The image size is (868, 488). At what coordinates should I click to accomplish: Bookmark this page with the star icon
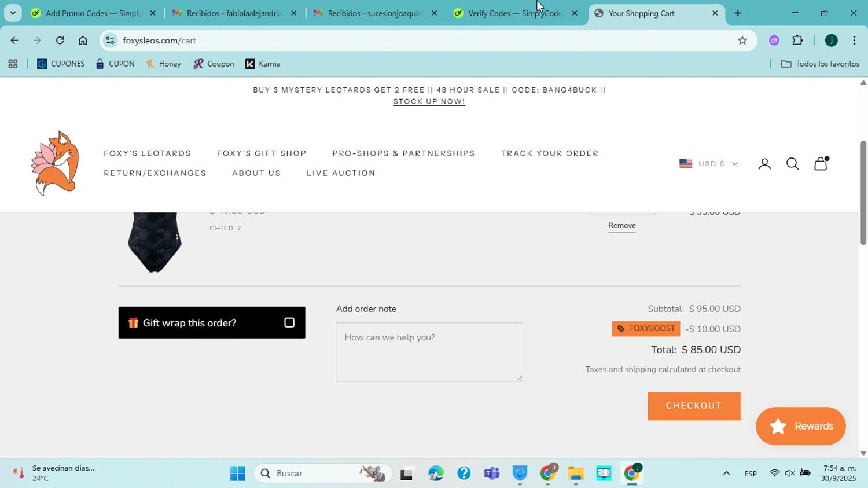click(x=742, y=41)
